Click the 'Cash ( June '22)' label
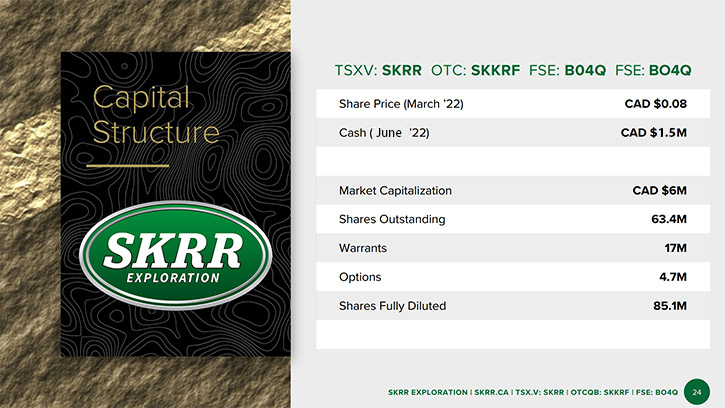725x408 pixels. [x=384, y=133]
